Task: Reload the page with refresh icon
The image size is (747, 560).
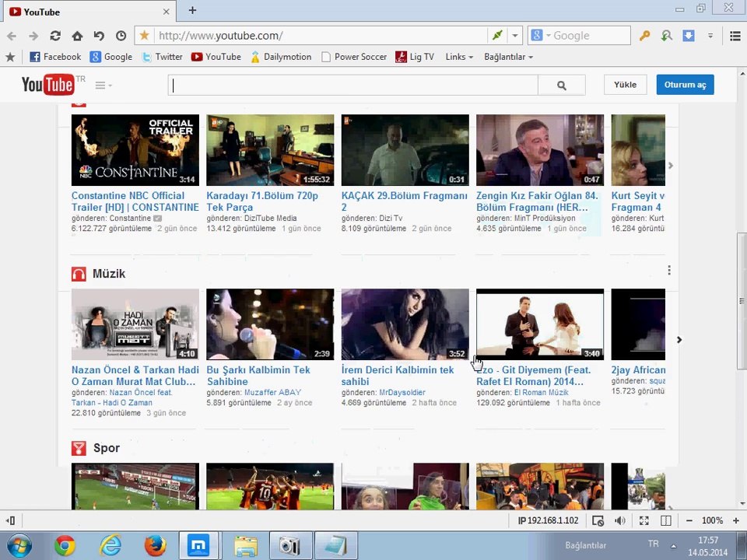Action: pyautogui.click(x=55, y=36)
